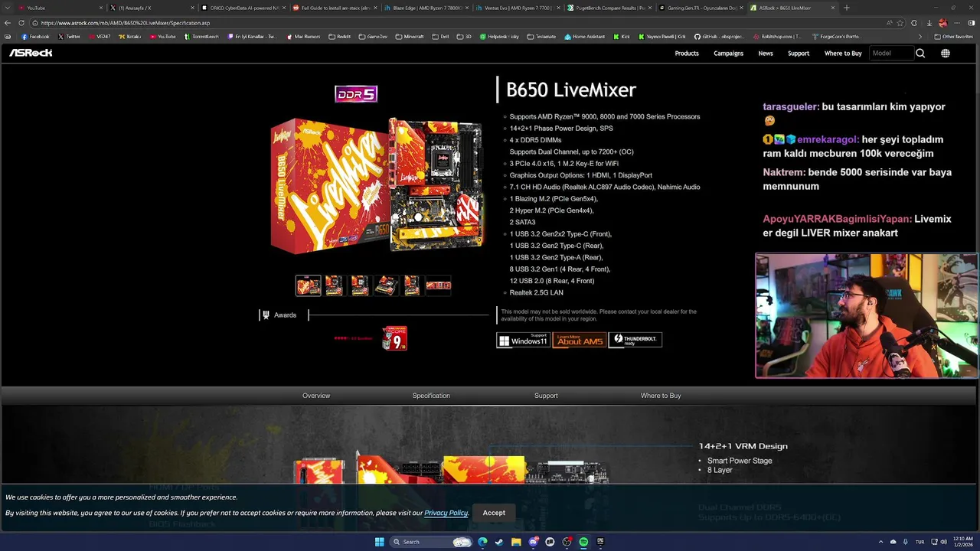The image size is (980, 551).
Task: Open a new browser tab with plus icon
Action: [x=846, y=8]
